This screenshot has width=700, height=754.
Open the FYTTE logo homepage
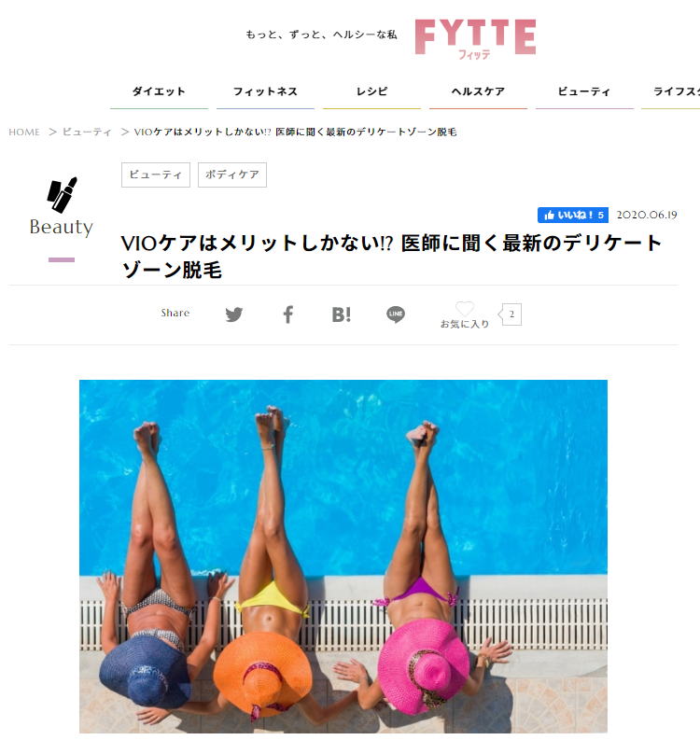click(x=475, y=39)
